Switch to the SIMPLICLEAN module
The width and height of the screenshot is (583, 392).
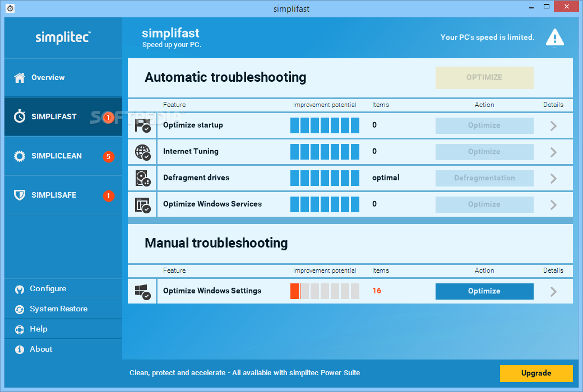pos(63,156)
